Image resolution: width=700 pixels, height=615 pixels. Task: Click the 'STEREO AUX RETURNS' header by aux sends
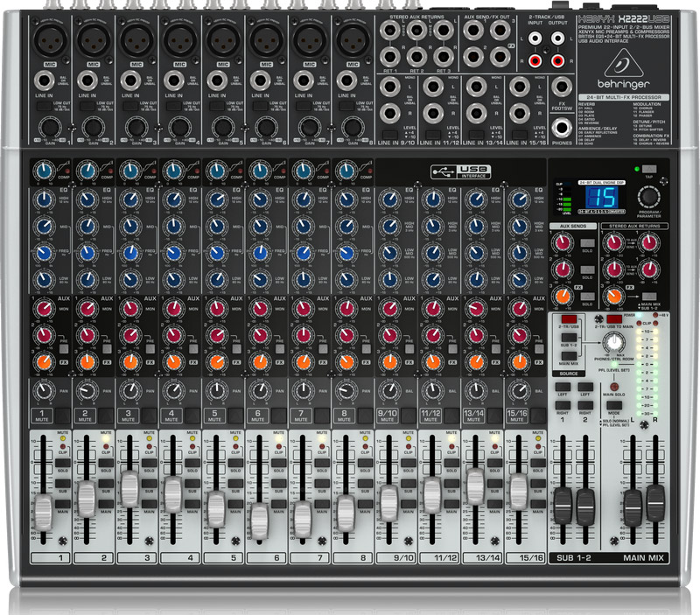click(x=634, y=227)
